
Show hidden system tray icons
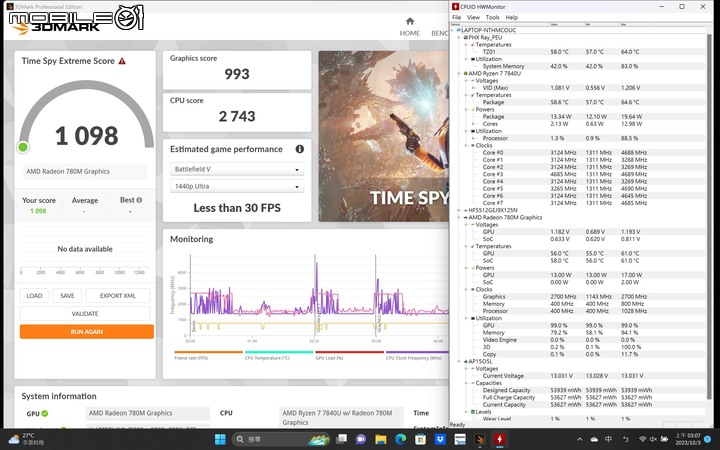[x=579, y=439]
